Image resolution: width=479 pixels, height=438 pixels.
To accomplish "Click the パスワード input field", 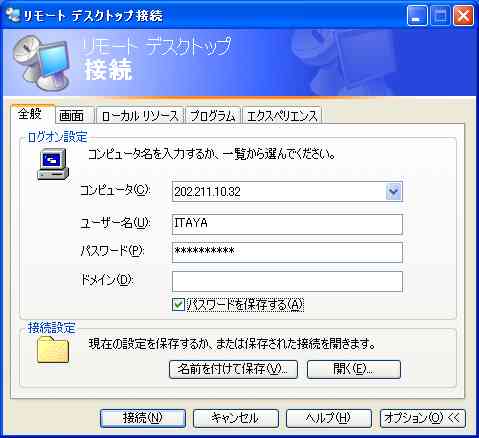I will tap(287, 252).
